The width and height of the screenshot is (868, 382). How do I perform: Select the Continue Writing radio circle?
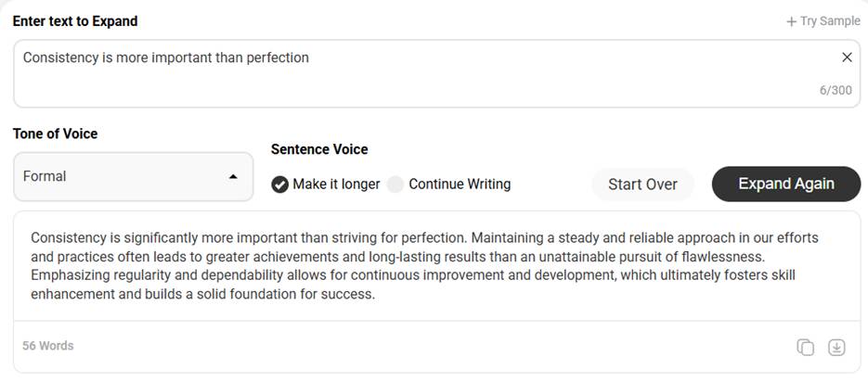395,185
